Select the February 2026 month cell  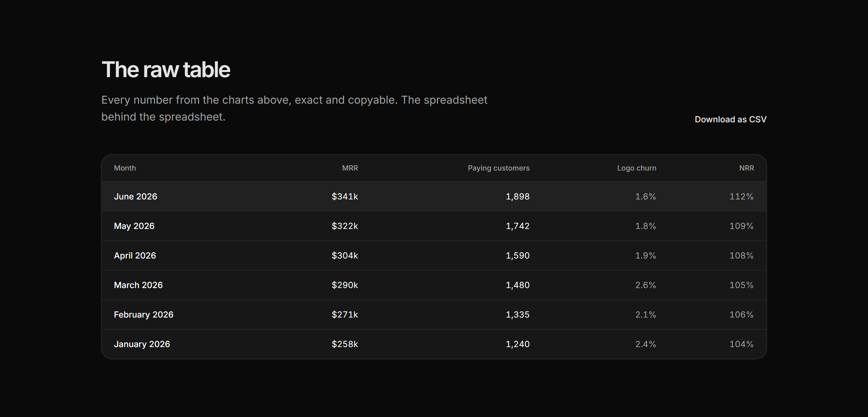click(143, 315)
